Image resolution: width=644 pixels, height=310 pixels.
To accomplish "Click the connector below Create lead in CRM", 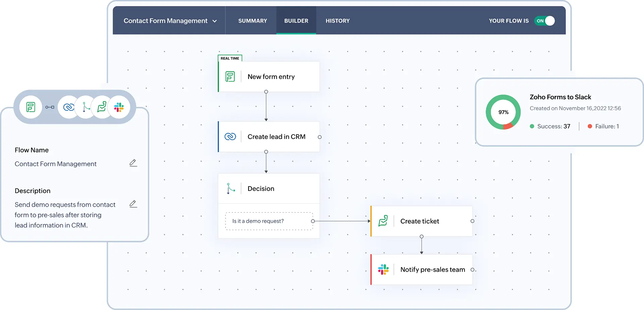I will click(266, 152).
